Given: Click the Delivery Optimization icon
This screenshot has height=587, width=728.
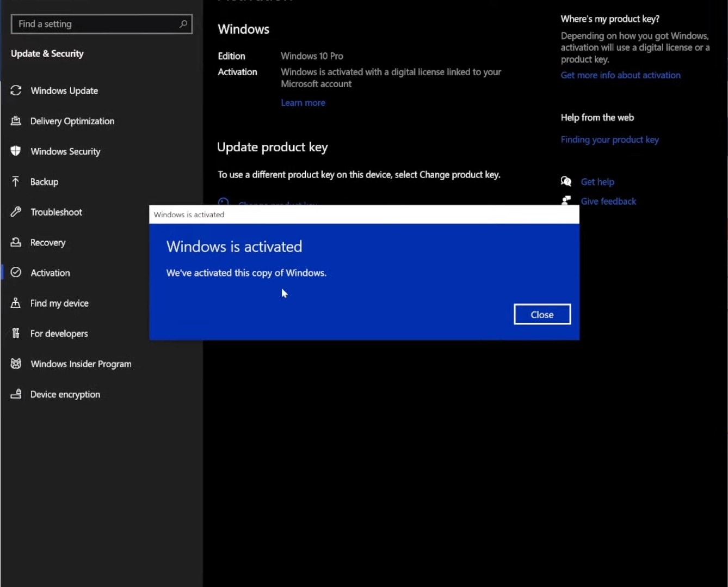Looking at the screenshot, I should pos(16,121).
